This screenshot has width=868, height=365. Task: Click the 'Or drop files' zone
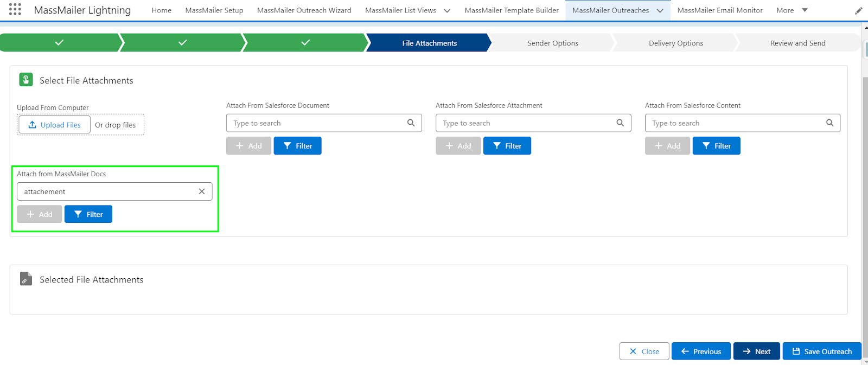click(115, 125)
